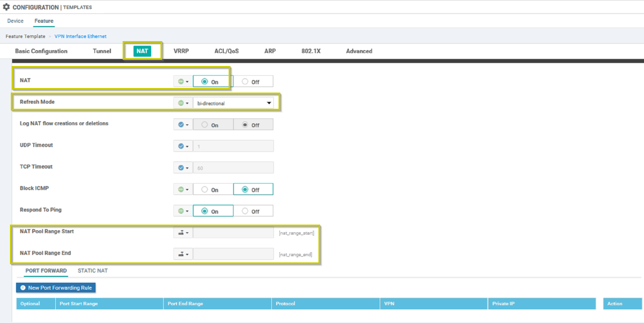Go to the Tunnel section

pos(102,51)
